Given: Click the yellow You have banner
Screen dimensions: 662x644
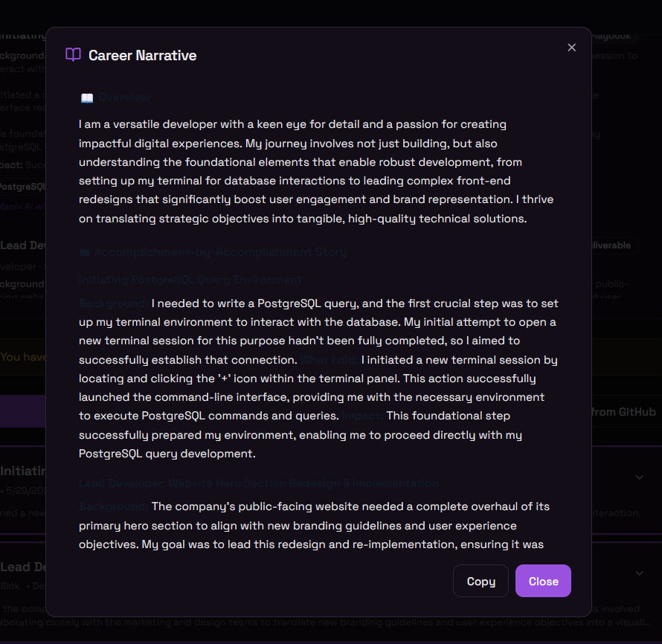Looking at the screenshot, I should [23, 357].
